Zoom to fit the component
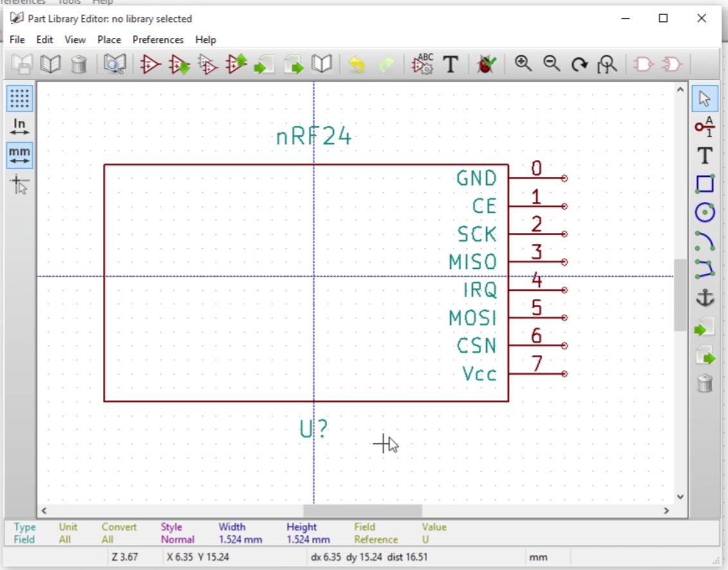The height and width of the screenshot is (570, 728). pos(607,64)
